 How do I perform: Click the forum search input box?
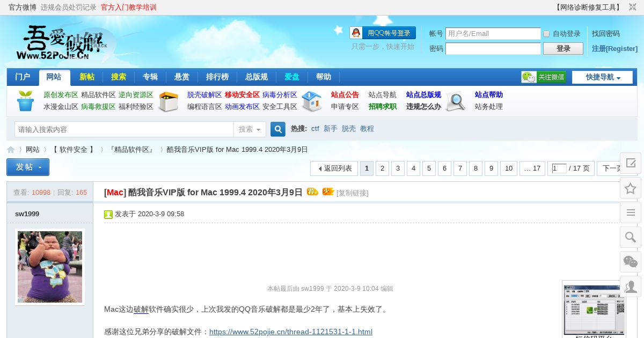click(x=124, y=129)
